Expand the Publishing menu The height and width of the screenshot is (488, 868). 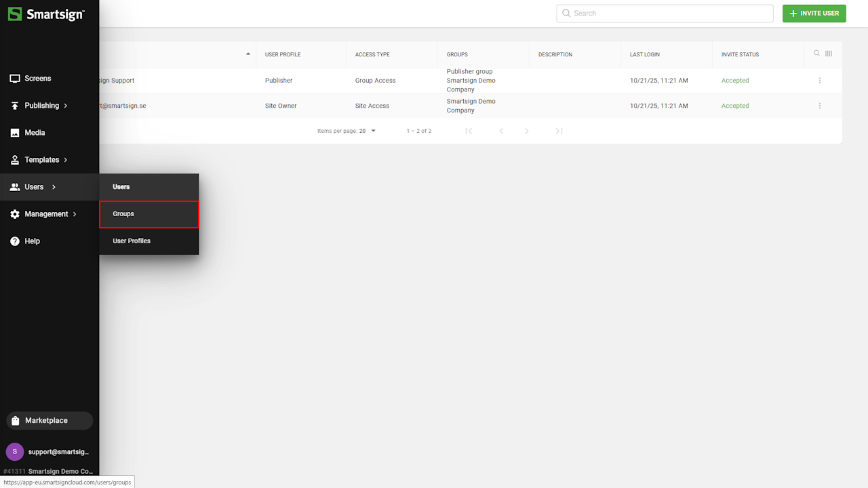[42, 106]
